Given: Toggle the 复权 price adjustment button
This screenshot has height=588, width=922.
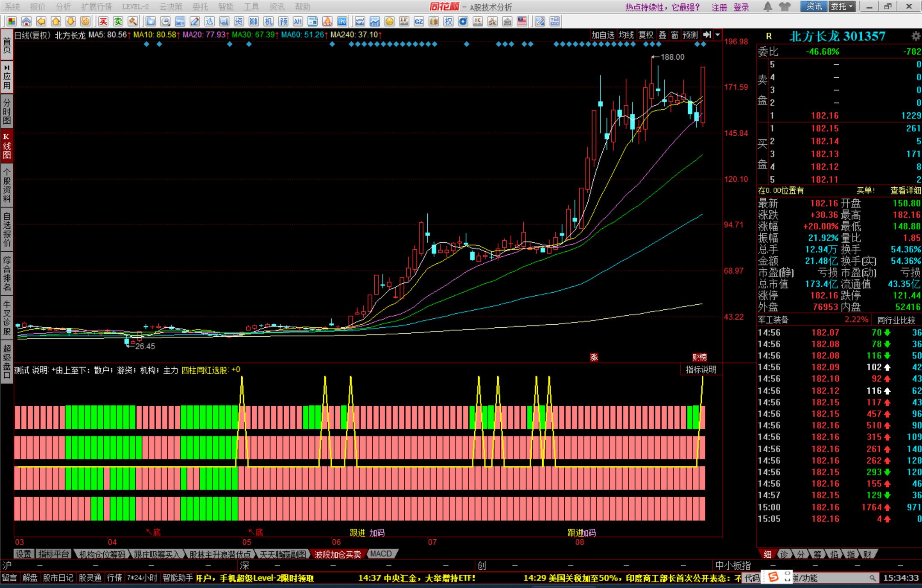Looking at the screenshot, I should click(x=645, y=35).
